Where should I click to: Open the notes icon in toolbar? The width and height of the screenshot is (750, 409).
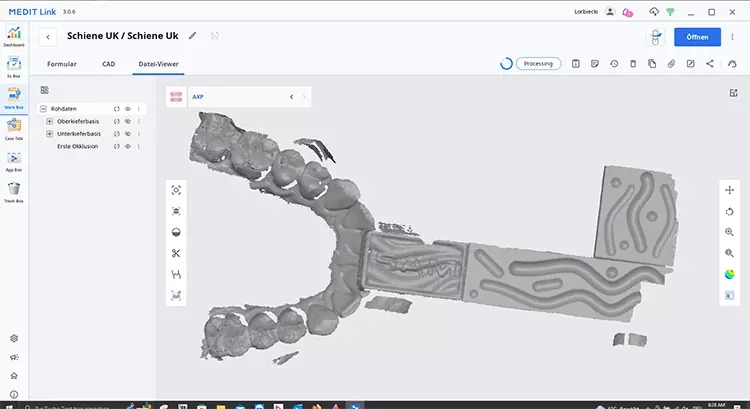click(x=595, y=64)
